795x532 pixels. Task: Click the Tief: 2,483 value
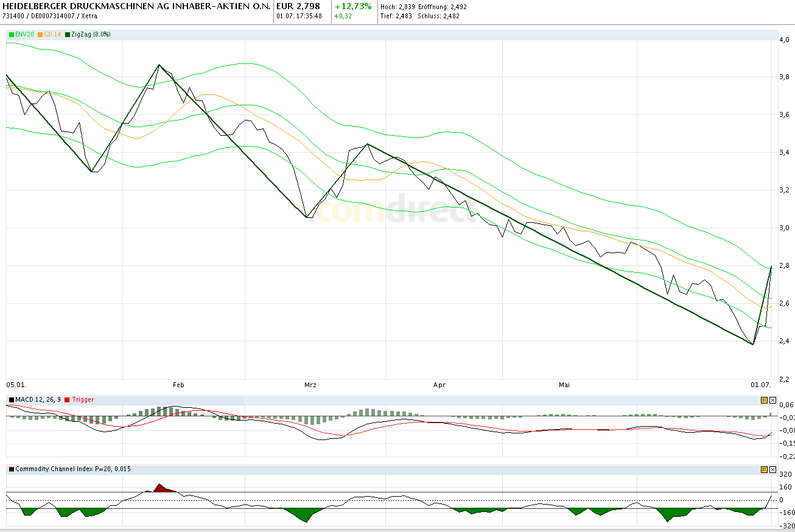tap(397, 16)
